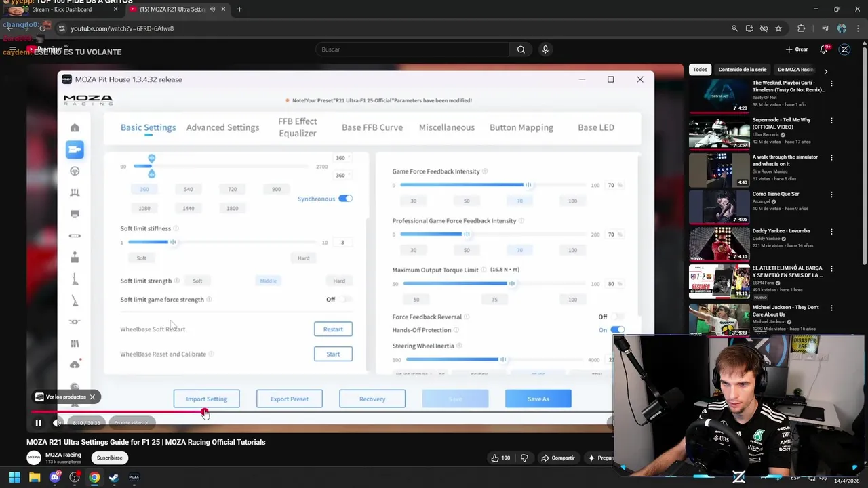
Task: Select Middle for Soft limit strength
Action: [268, 281]
